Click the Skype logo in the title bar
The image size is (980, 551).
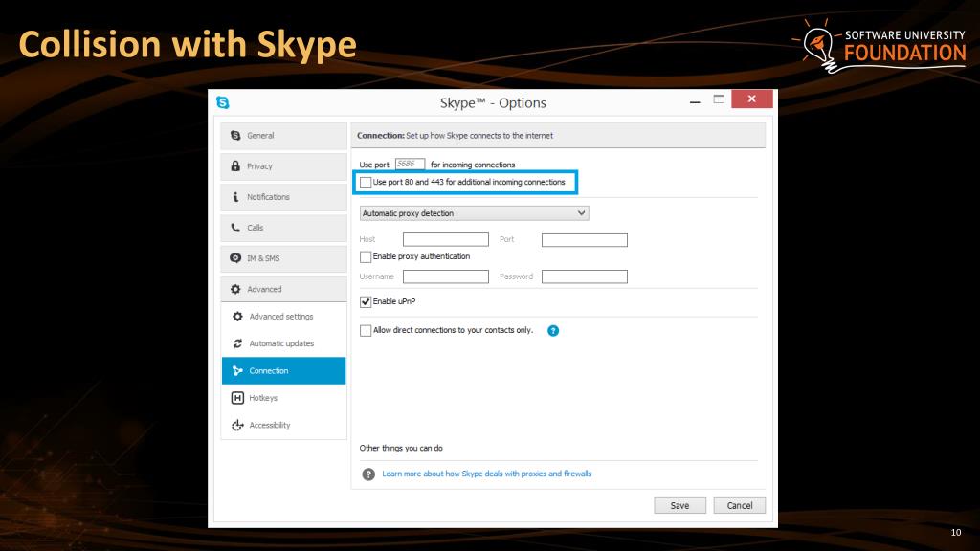click(x=222, y=101)
